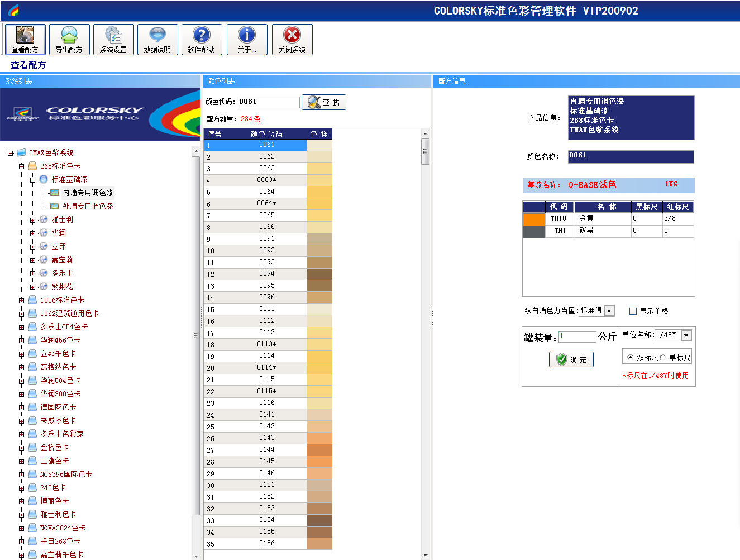Click the color swatch for code 0144
This screenshot has height=560, width=740.
319,450
